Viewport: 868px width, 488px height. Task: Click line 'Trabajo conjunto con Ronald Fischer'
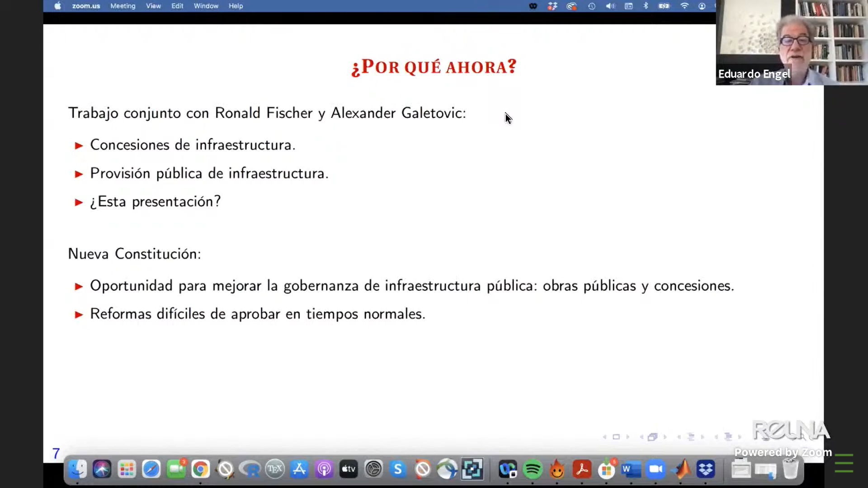tap(267, 113)
